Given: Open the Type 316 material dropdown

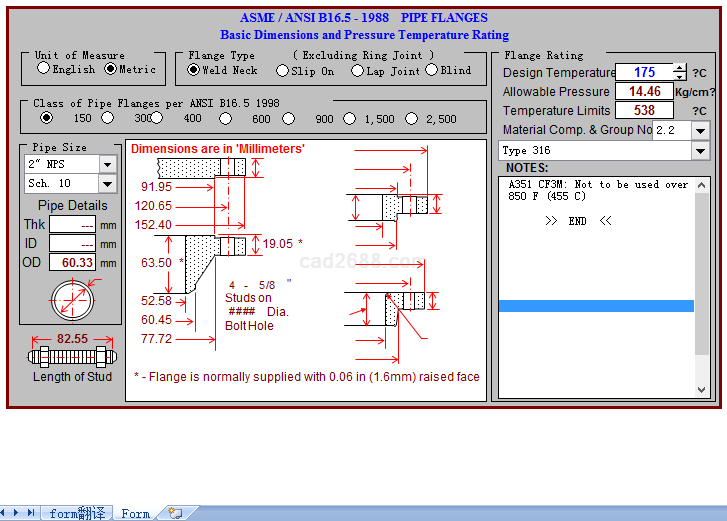Looking at the screenshot, I should (x=701, y=151).
